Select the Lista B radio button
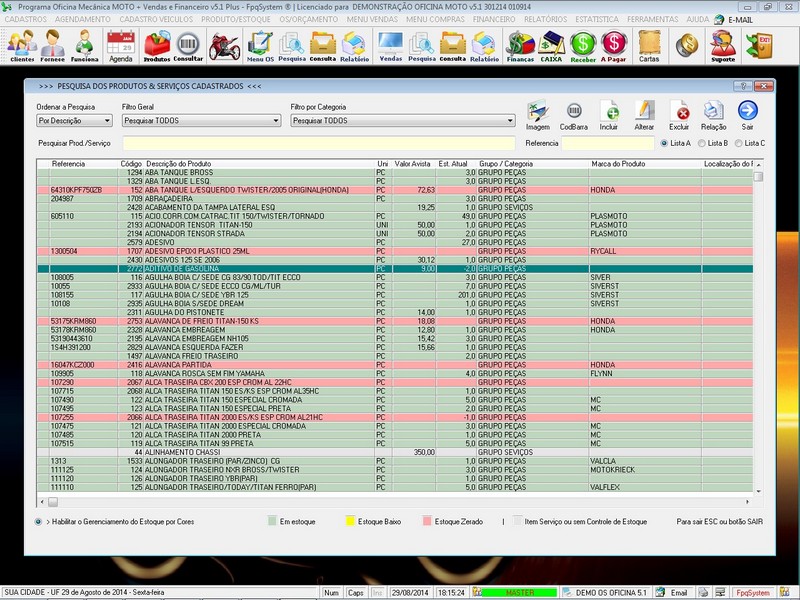Viewport: 800px width, 600px height. coord(699,143)
